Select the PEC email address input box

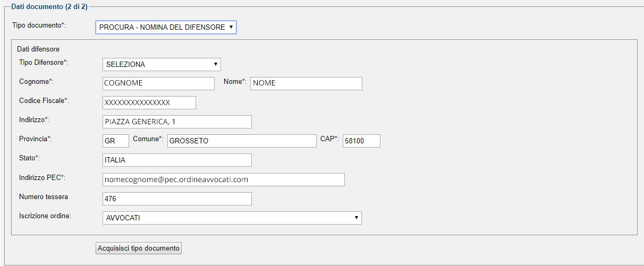click(224, 179)
